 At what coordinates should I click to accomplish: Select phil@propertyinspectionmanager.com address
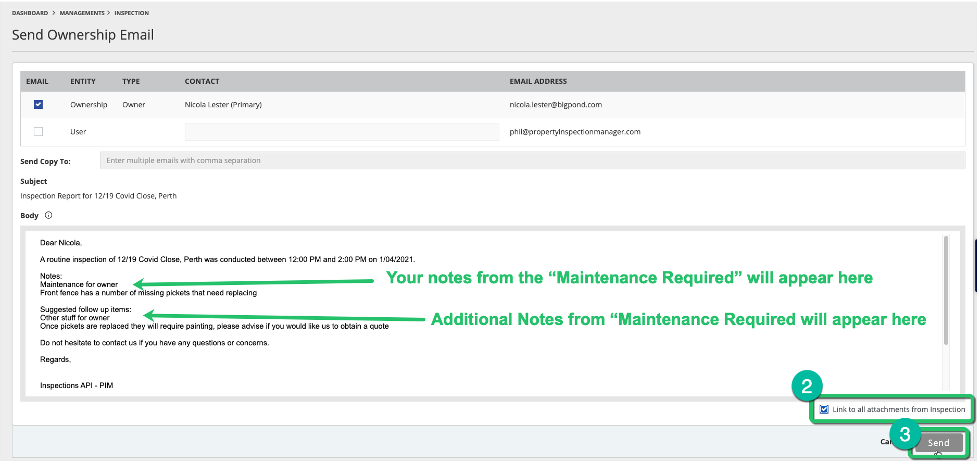tap(575, 132)
